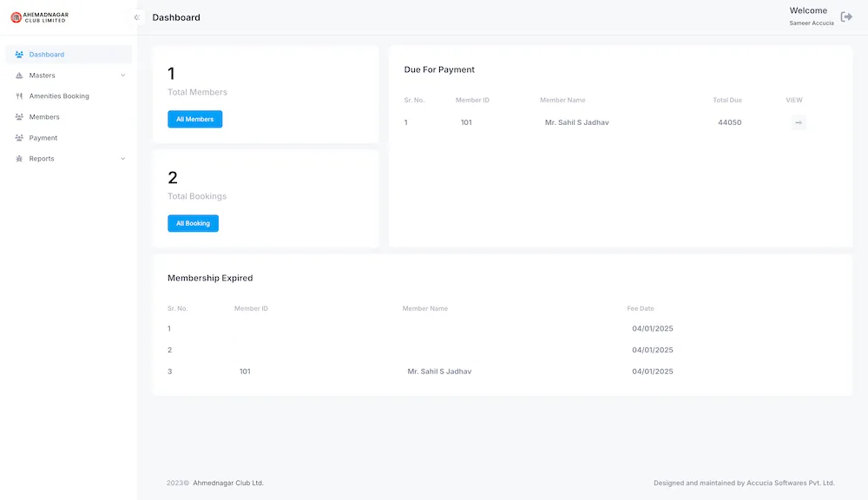
Task: Click the logout icon near Welcome
Action: coord(845,16)
